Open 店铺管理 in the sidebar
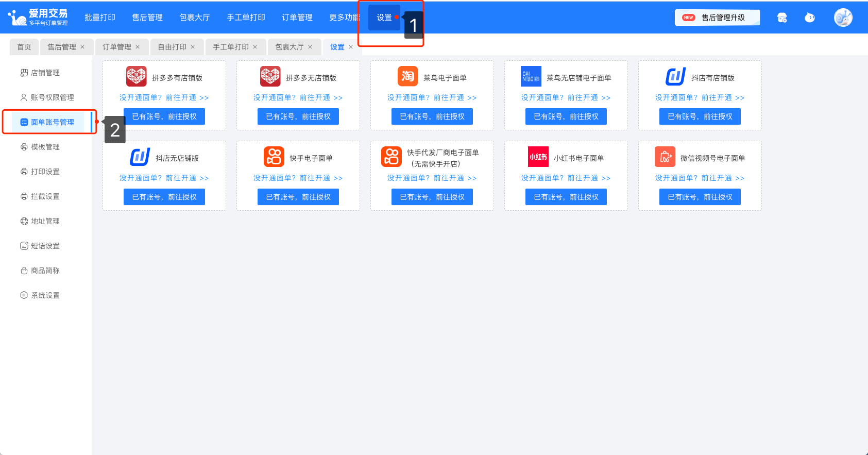868x455 pixels. click(45, 73)
